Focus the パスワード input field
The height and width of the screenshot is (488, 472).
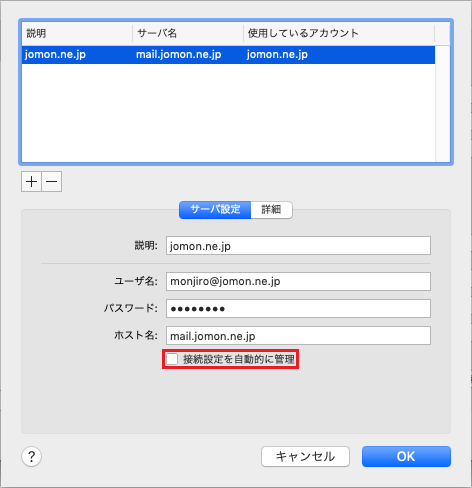tap(298, 308)
